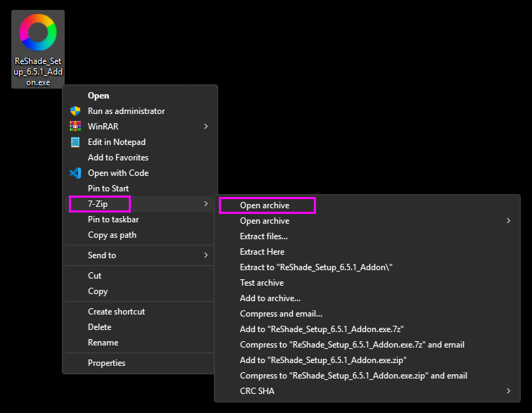Expand the Send to submenu arrow

click(206, 255)
